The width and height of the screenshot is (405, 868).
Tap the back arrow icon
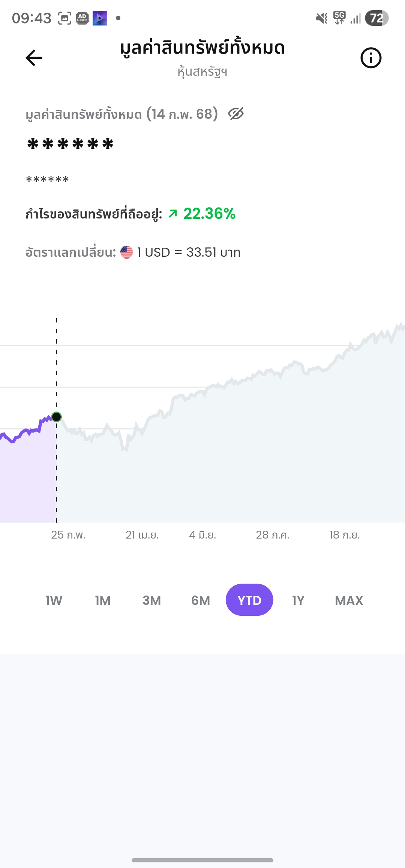tap(34, 58)
